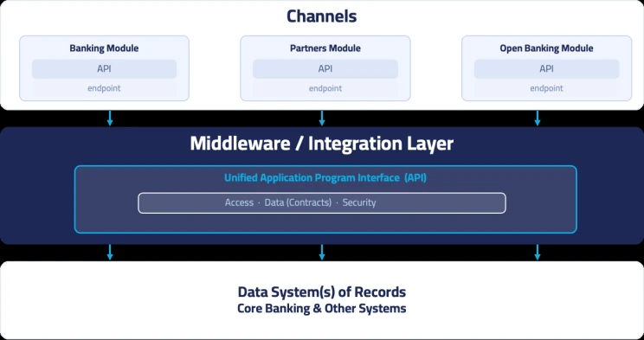Select the Banking Module title
The image size is (644, 340).
point(104,48)
